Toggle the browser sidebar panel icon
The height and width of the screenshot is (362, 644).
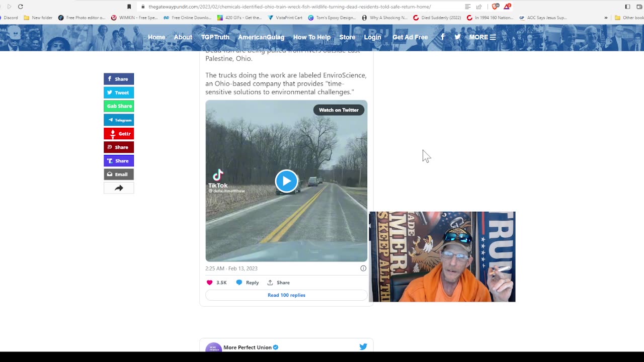627,7
